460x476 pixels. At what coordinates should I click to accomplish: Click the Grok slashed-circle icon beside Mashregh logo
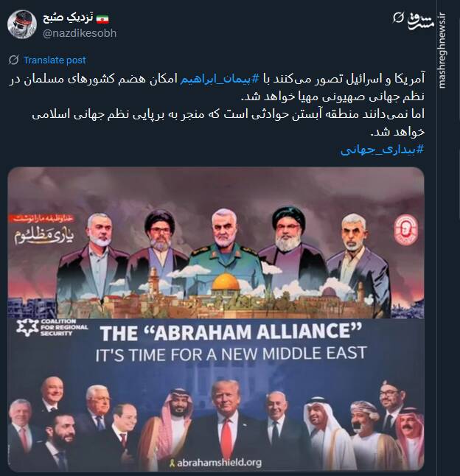tap(398, 18)
